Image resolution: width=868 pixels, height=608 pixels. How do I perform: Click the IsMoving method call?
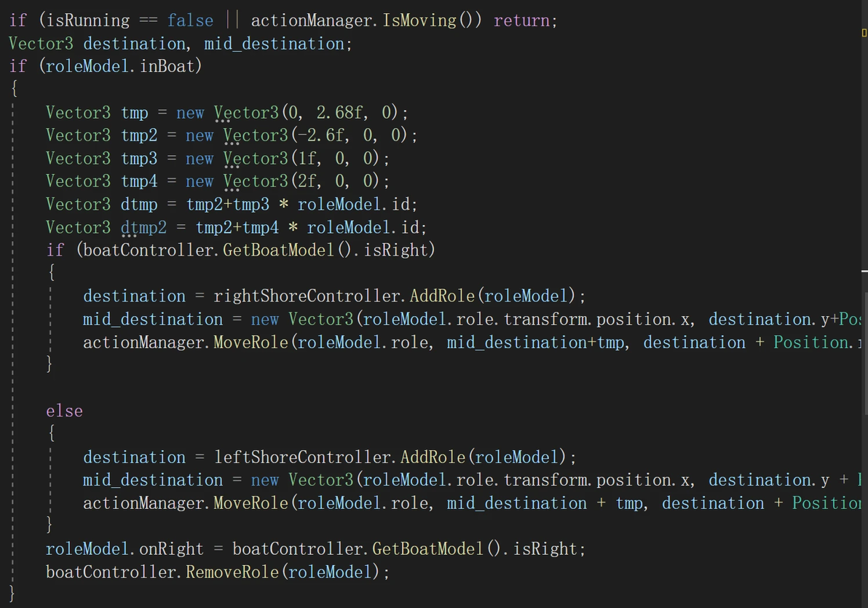(419, 20)
